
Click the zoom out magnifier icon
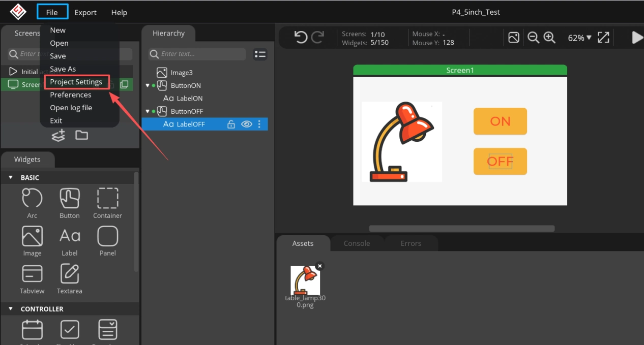(533, 37)
